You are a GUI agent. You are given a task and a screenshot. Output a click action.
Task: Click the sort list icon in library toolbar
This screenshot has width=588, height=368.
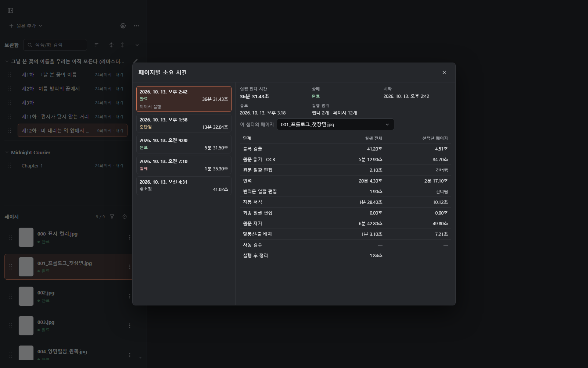(x=97, y=45)
